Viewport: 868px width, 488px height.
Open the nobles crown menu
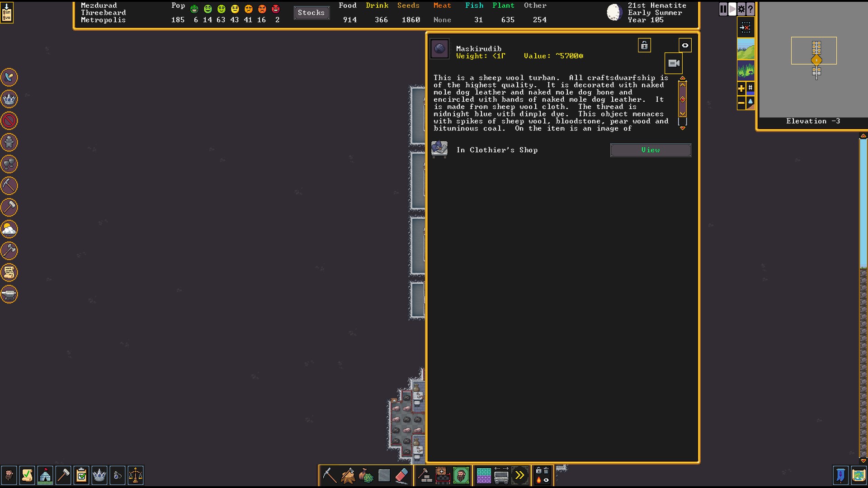pos(99,475)
